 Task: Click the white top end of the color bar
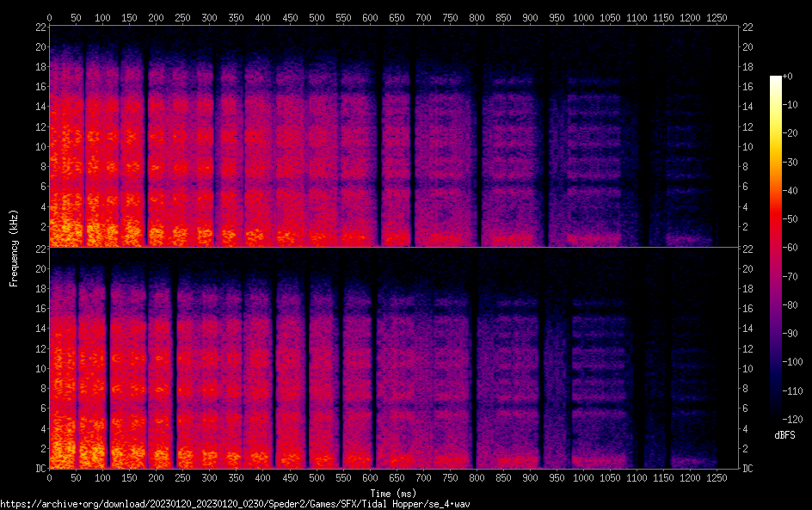[776, 79]
